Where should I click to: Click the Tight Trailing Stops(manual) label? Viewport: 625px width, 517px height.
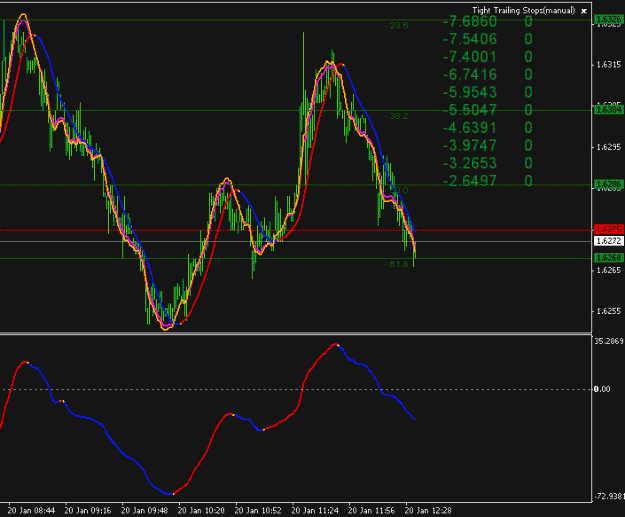pyautogui.click(x=524, y=11)
